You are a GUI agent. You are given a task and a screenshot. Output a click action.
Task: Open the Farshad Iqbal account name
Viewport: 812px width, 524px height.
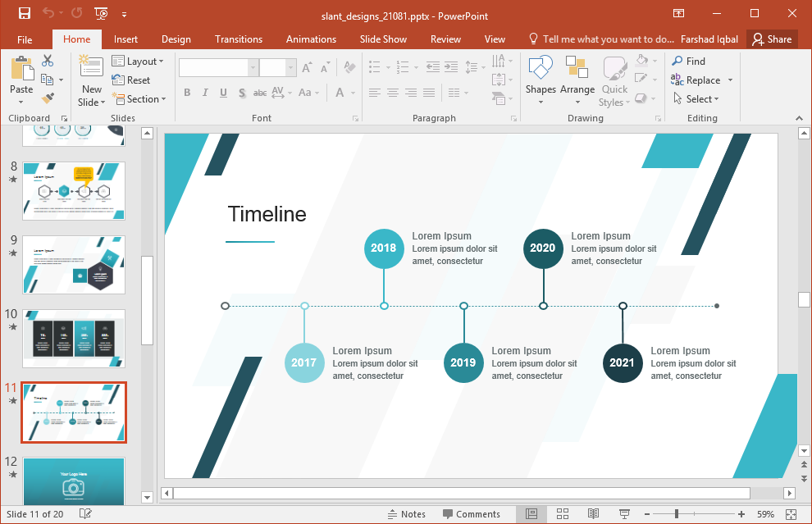(x=709, y=39)
